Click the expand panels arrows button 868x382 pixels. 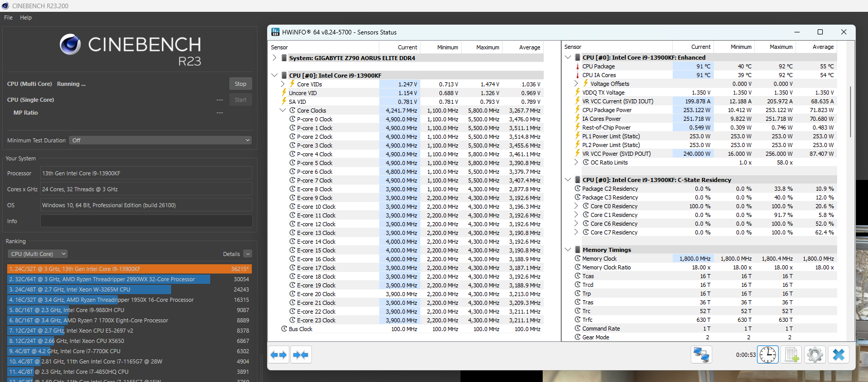coord(279,355)
